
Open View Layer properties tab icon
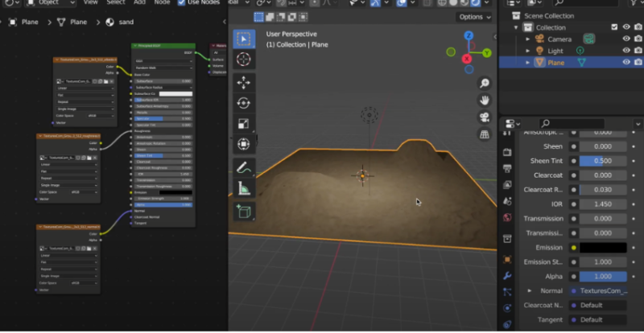coord(507,185)
